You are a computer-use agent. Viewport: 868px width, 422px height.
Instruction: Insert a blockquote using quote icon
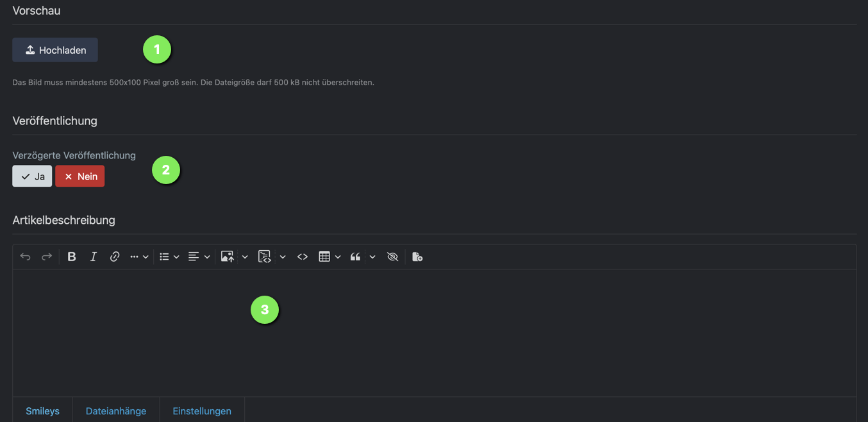355,257
